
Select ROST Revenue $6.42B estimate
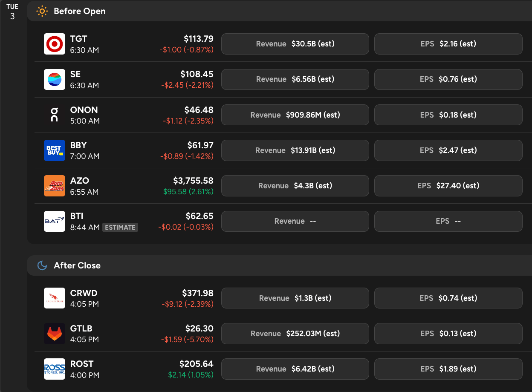(295, 369)
